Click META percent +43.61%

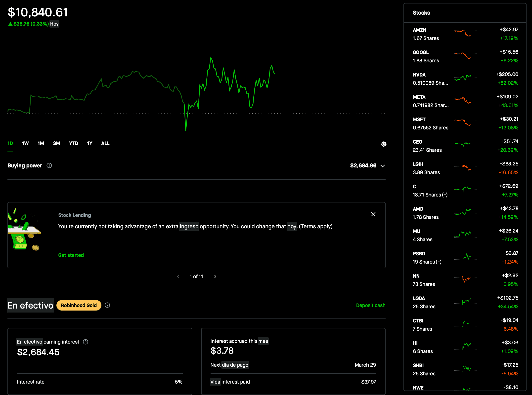click(508, 105)
